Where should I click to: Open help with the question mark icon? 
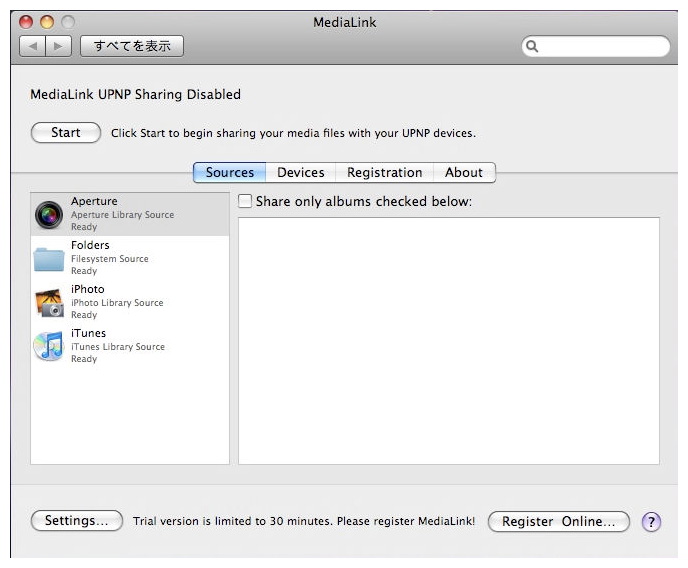click(x=651, y=522)
